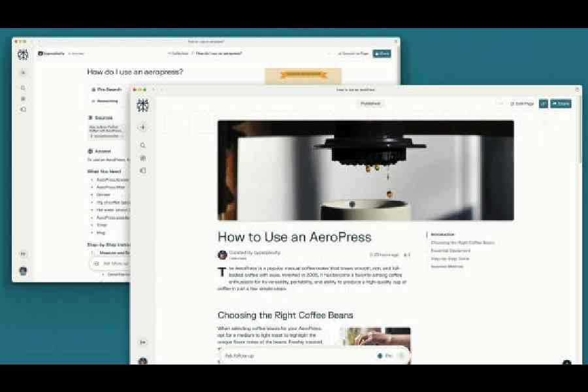Image resolution: width=588 pixels, height=392 pixels.
Task: Click Convert to Page in the back window
Action: (353, 54)
